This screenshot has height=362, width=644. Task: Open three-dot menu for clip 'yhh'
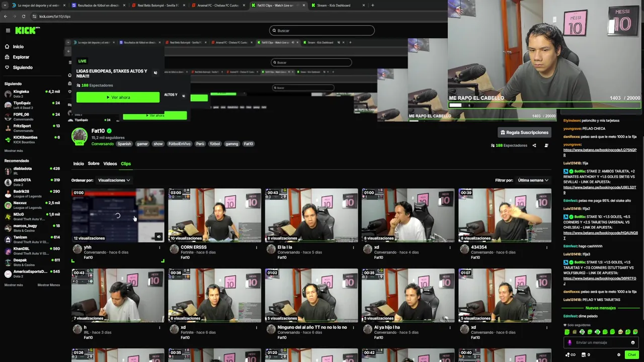point(159,247)
